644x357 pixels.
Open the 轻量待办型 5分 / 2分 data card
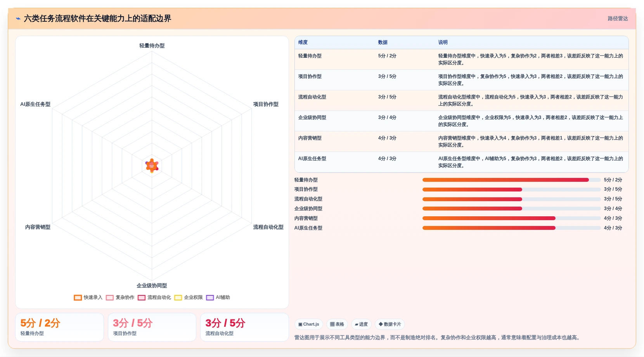point(59,327)
